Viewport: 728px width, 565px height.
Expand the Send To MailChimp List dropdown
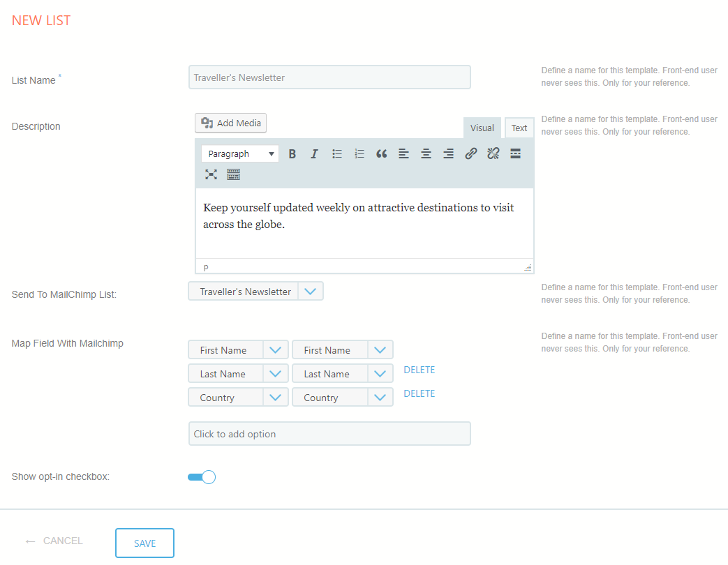tap(311, 292)
